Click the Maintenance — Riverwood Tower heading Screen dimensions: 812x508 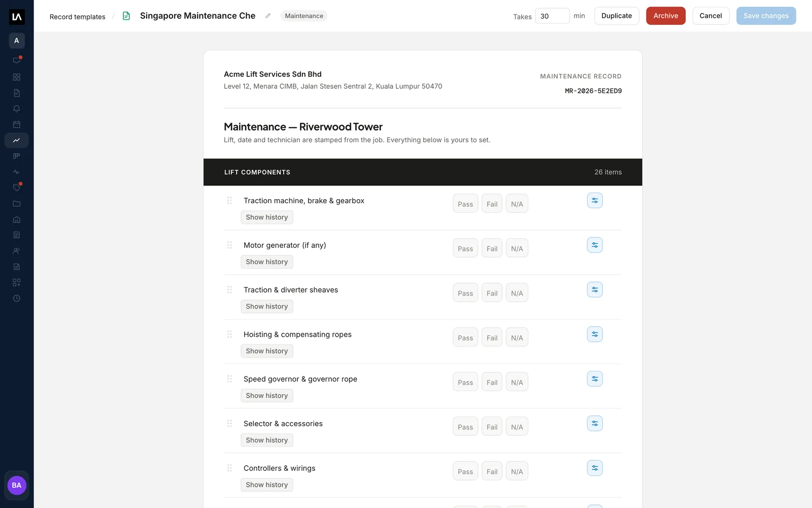[303, 127]
